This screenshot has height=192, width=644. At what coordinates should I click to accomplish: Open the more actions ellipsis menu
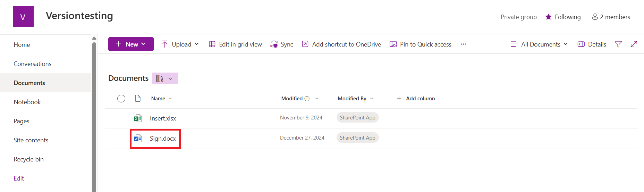coord(464,44)
